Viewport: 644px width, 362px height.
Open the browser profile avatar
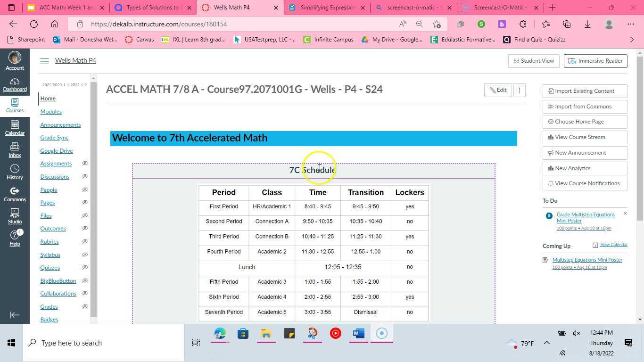(609, 24)
